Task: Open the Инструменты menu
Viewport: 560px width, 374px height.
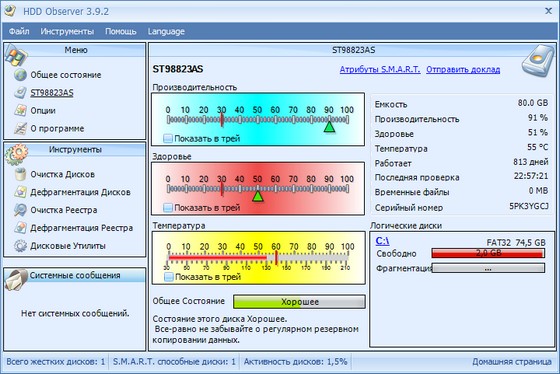Action: (67, 31)
